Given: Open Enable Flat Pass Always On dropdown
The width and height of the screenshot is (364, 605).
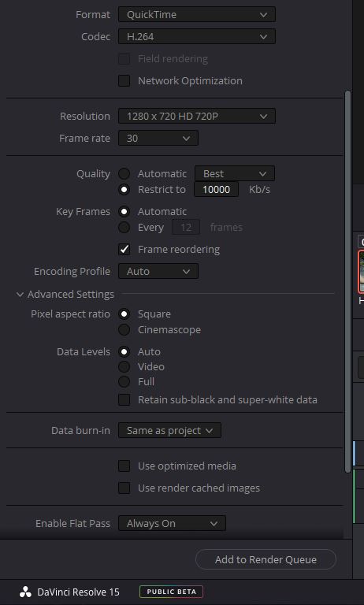Looking at the screenshot, I should tap(173, 524).
